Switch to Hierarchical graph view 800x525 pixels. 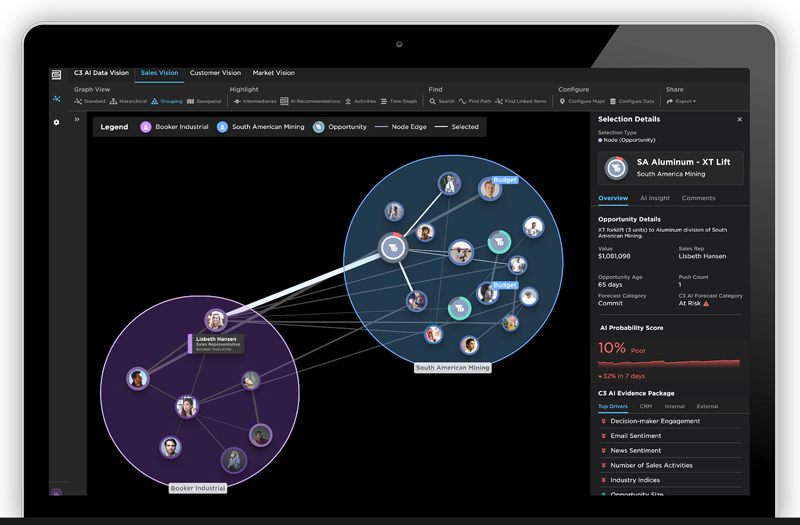click(x=131, y=101)
